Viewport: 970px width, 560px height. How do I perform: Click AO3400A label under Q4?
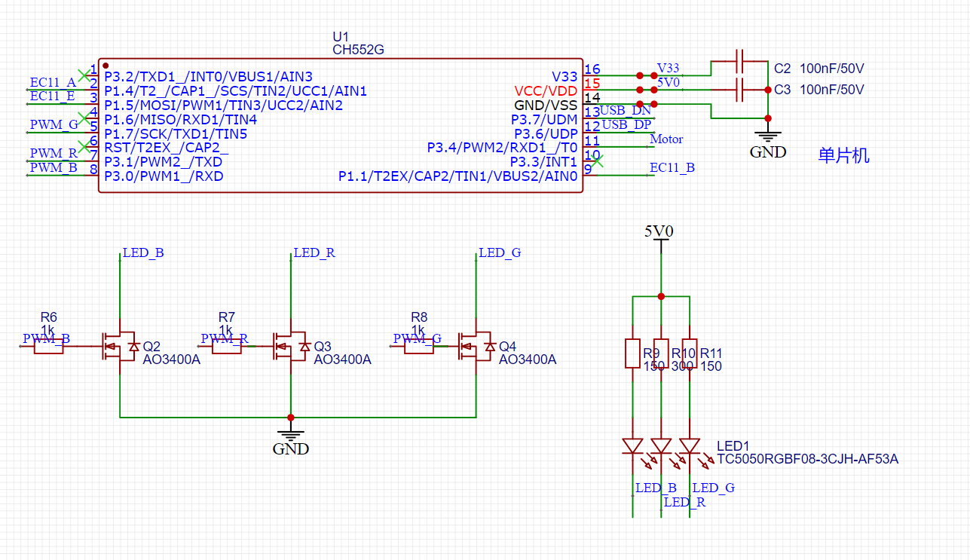click(x=528, y=360)
